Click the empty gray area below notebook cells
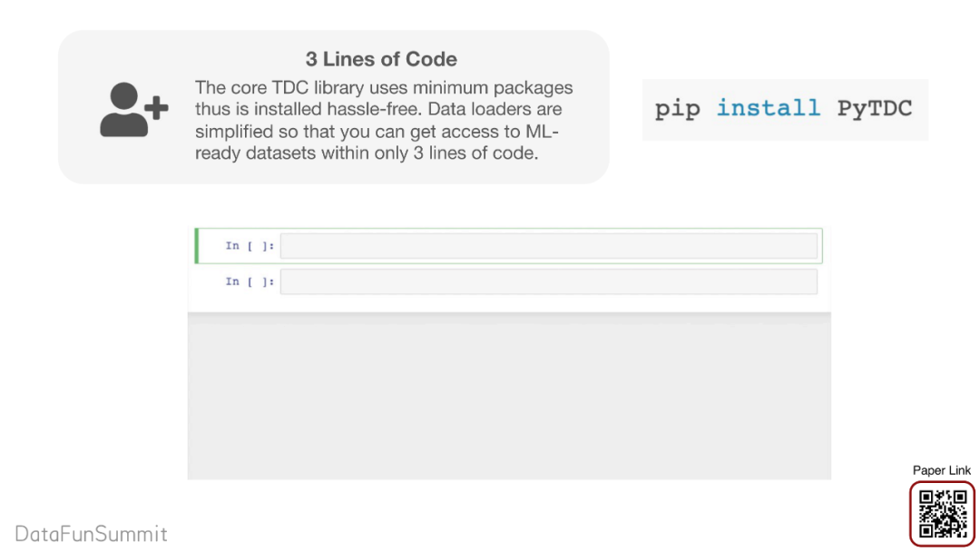The height and width of the screenshot is (552, 980). [x=508, y=399]
